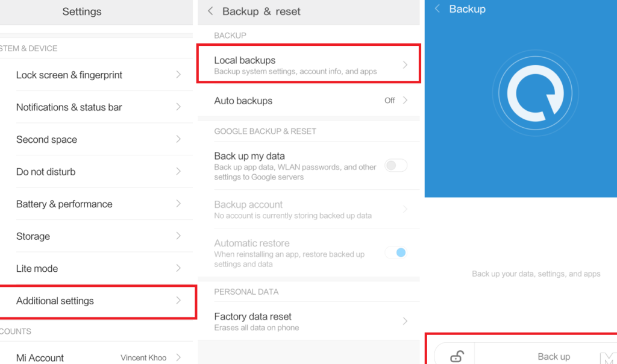
Task: Go back from Backup & reset screen
Action: pyautogui.click(x=210, y=11)
